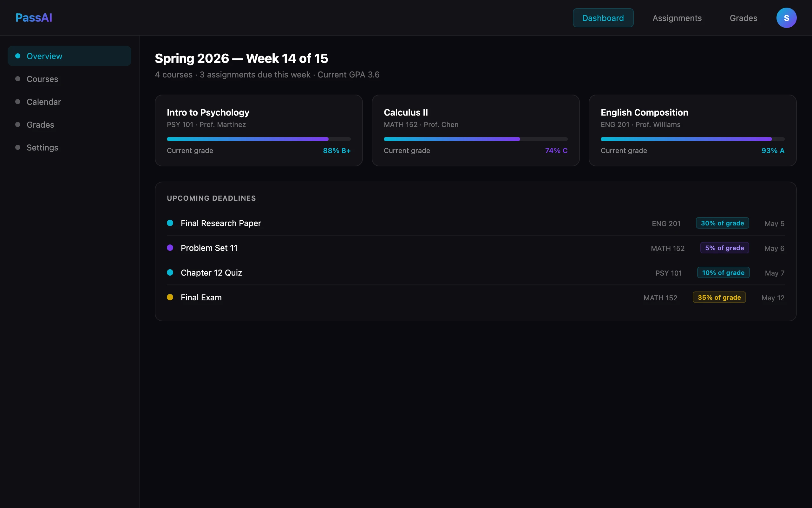Open the Calculus II course card
This screenshot has width=812, height=508.
[475, 130]
